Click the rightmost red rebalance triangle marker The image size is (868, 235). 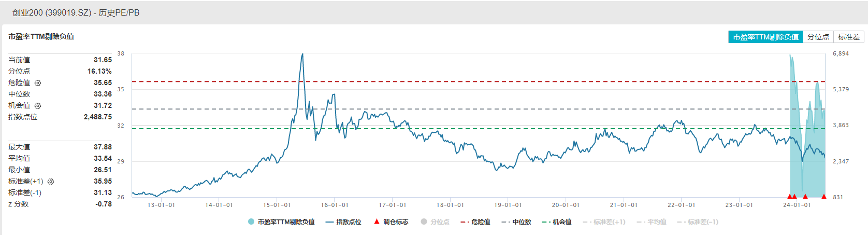pos(823,196)
